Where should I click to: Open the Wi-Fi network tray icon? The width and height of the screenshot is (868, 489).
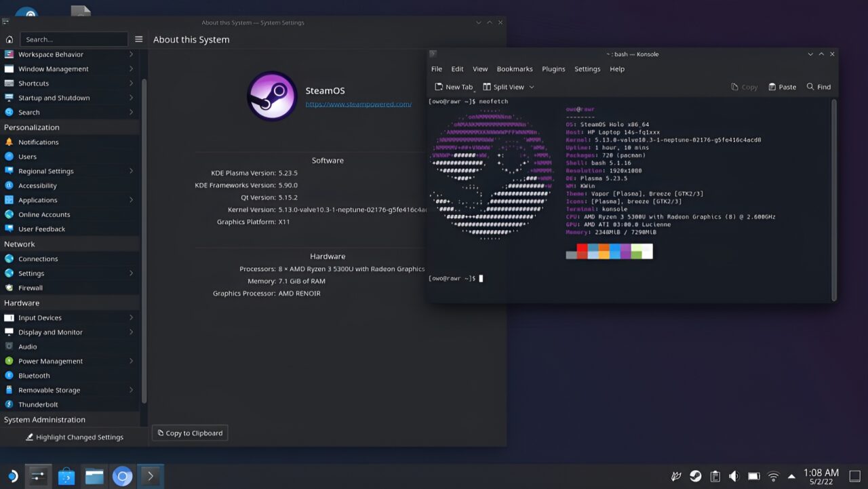[773, 476]
